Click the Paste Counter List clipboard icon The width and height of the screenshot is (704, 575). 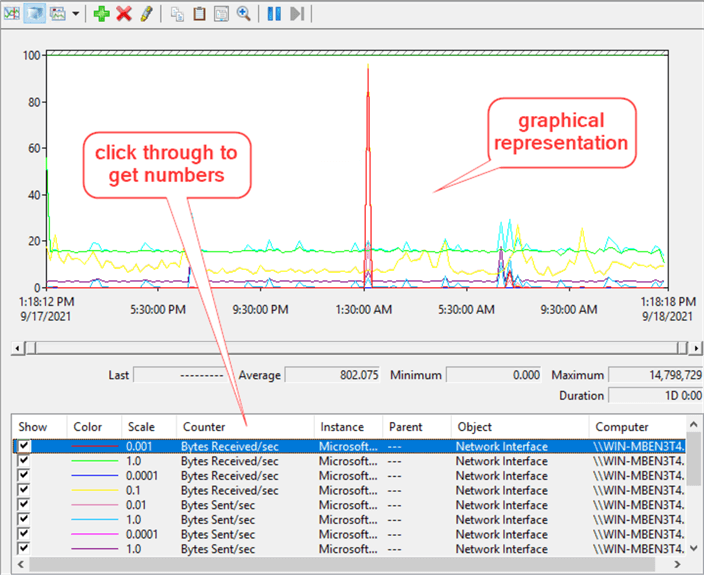199,14
